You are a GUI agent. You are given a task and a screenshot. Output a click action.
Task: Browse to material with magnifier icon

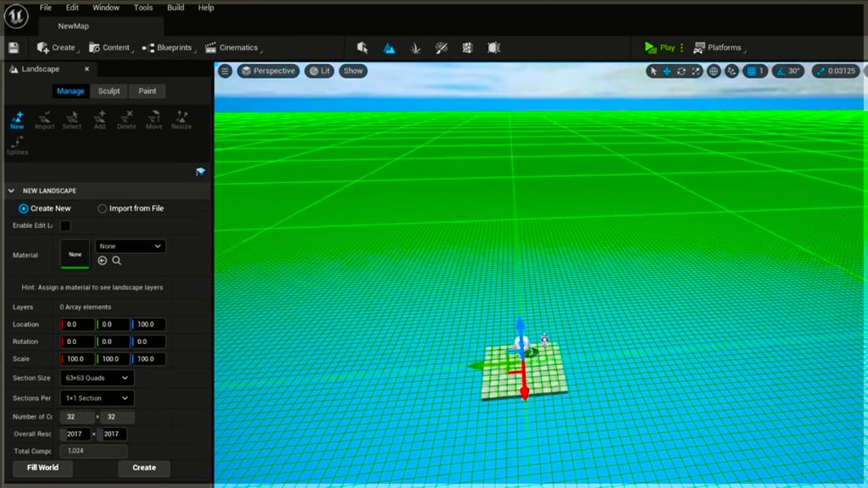tap(117, 261)
